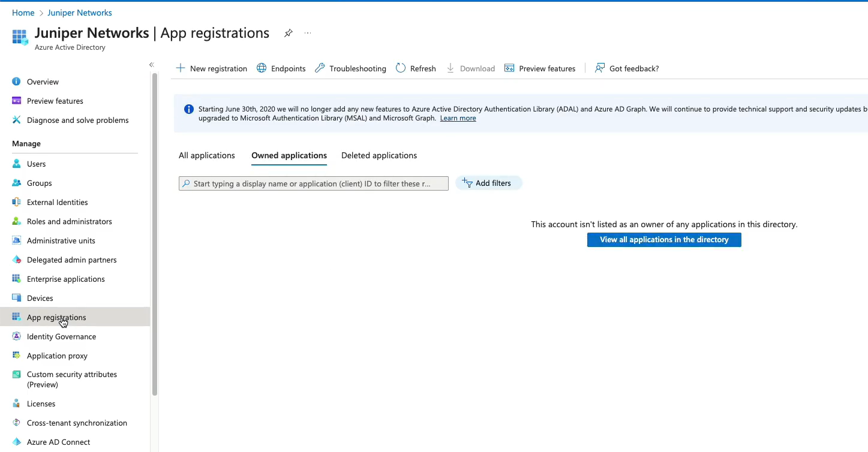Click the sidebar vertical scrollbar
868x452 pixels.
pyautogui.click(x=155, y=234)
